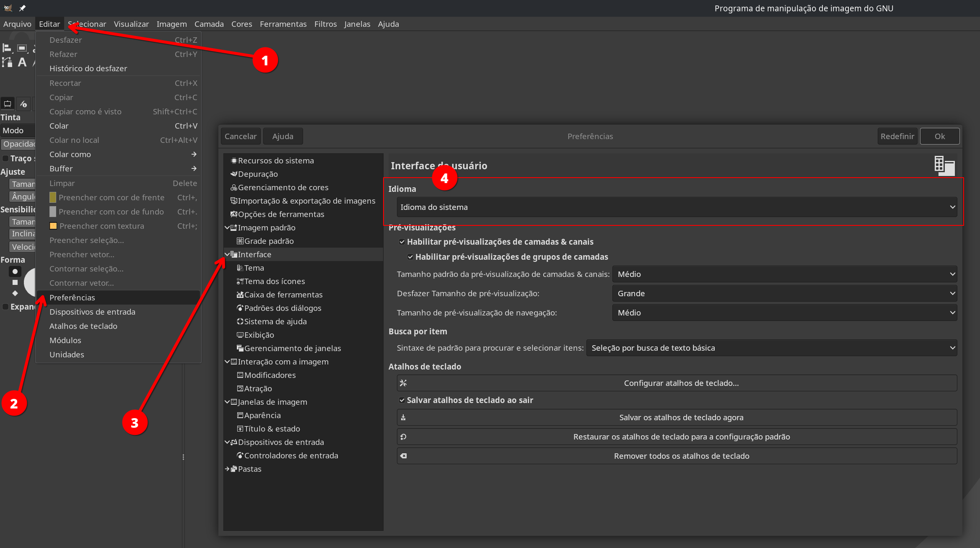Viewport: 980px width, 548px height.
Task: Click the Pin icon in title bar
Action: click(x=22, y=8)
